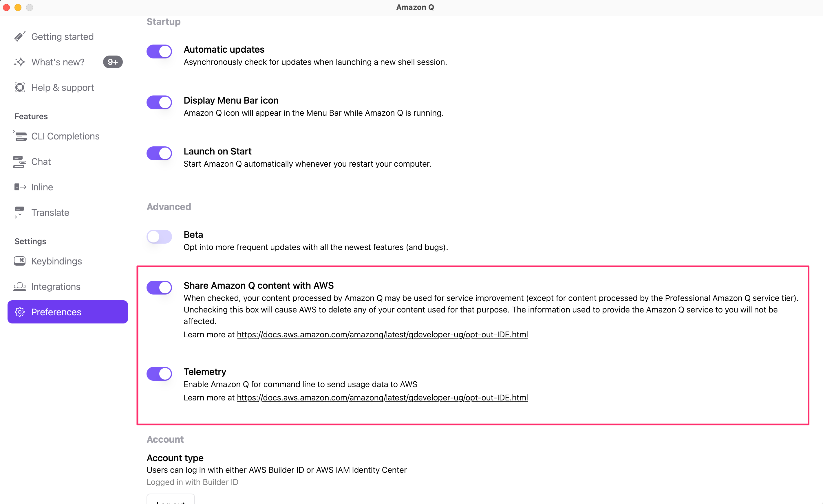Turn off Display Menu Bar icon toggle
Screen dimensions: 823x504
tap(159, 102)
